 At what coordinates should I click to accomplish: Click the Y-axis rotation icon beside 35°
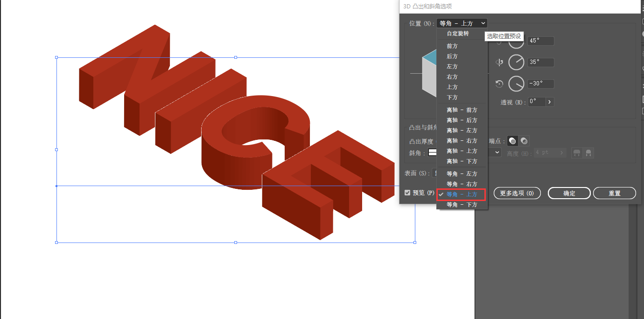499,62
